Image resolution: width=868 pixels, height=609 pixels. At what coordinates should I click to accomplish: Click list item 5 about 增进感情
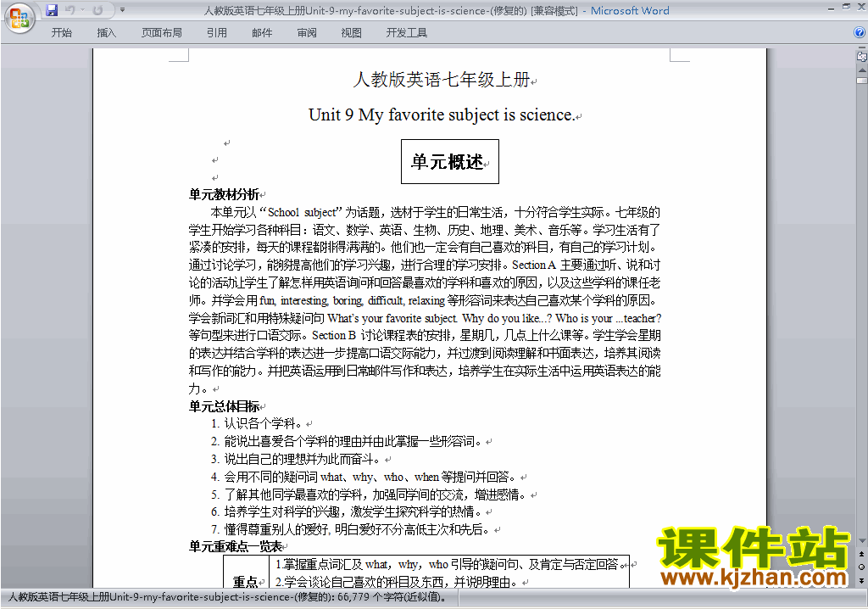click(369, 494)
